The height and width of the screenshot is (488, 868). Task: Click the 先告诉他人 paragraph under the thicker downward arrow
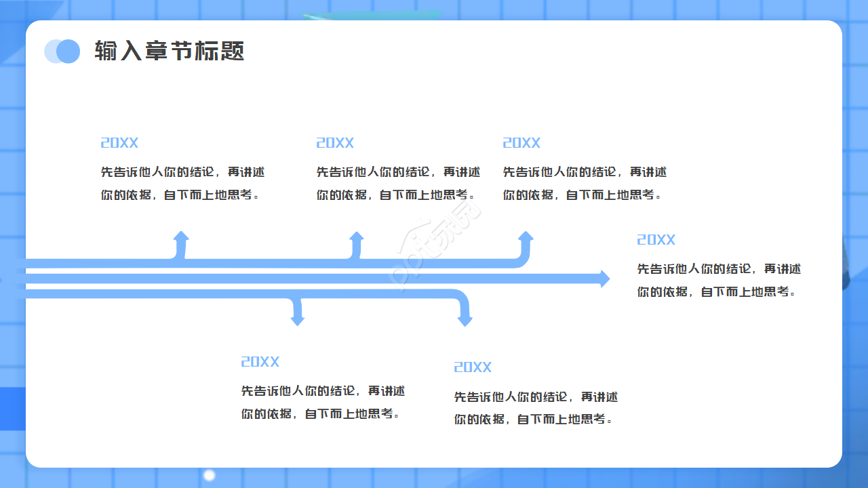(x=536, y=407)
